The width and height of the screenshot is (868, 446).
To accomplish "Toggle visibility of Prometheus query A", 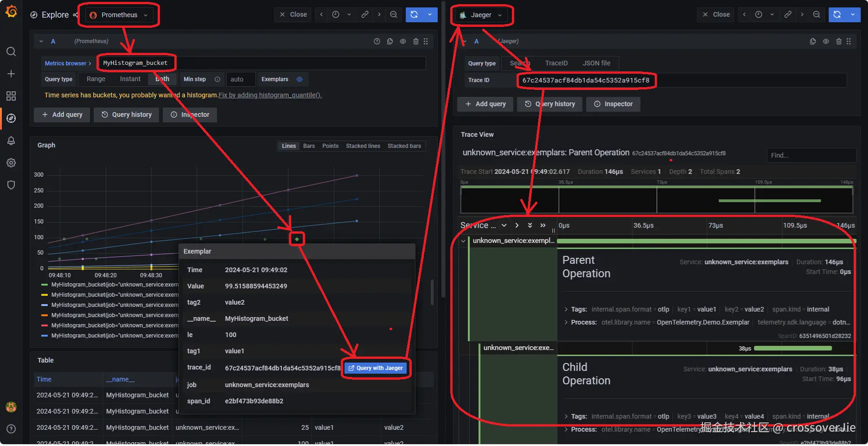I will click(x=403, y=41).
